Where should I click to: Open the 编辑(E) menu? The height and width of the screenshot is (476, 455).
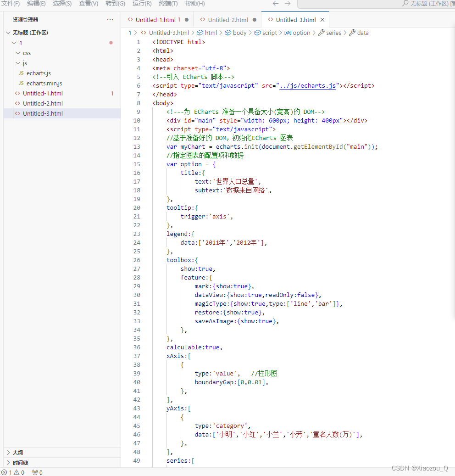36,4
